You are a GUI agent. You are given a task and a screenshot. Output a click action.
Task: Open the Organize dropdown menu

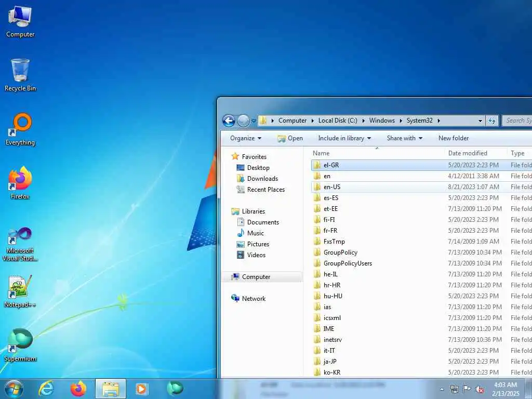(246, 138)
